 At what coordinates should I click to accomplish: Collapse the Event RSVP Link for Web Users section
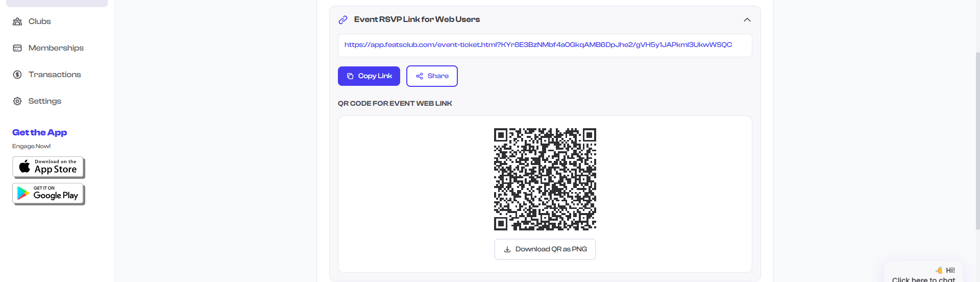[x=747, y=20]
